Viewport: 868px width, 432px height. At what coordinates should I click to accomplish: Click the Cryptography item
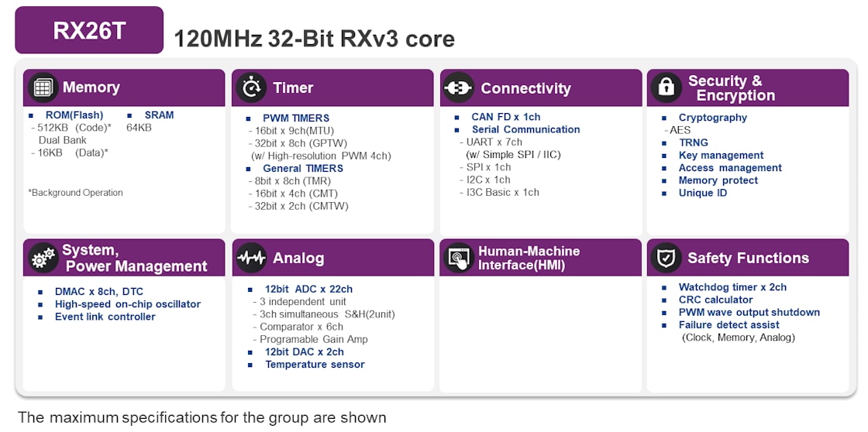click(713, 117)
